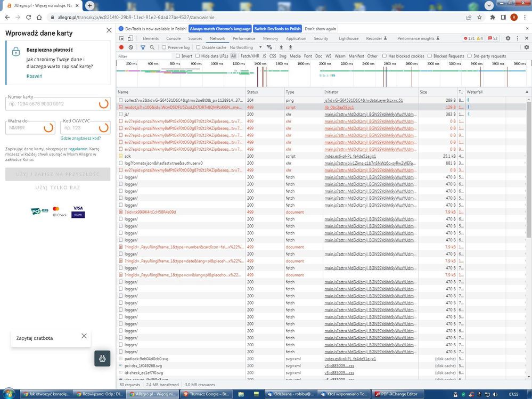The height and width of the screenshot is (399, 532).
Task: Tick the checkbox for the collect?v=2 request row
Action: pos(120,100)
